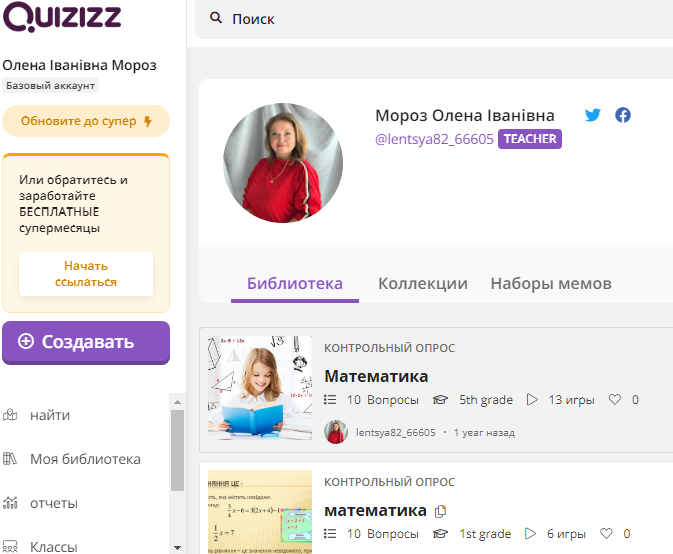Click the plus icon on Создавать button
Image resolution: width=673 pixels, height=554 pixels.
(26, 342)
